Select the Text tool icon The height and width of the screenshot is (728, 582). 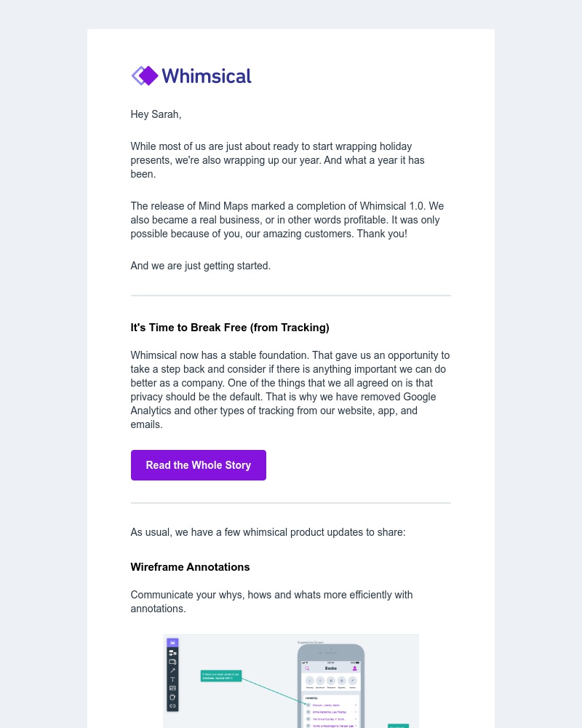pos(172,679)
